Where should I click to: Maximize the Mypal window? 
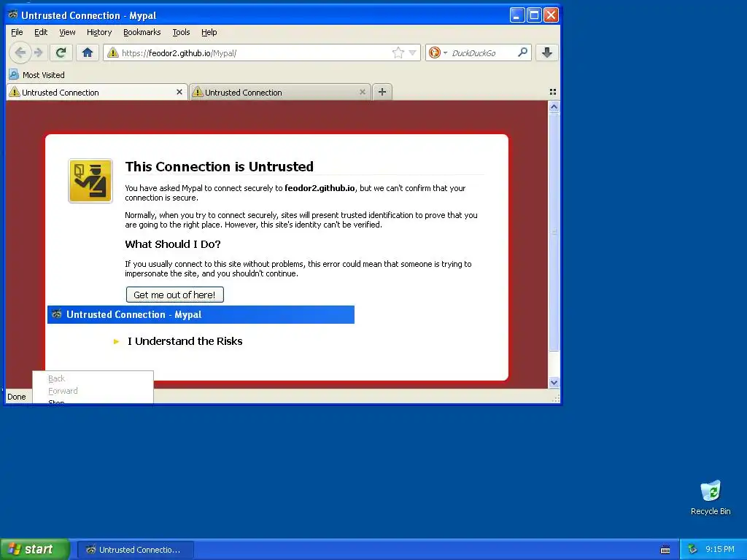[x=534, y=15]
